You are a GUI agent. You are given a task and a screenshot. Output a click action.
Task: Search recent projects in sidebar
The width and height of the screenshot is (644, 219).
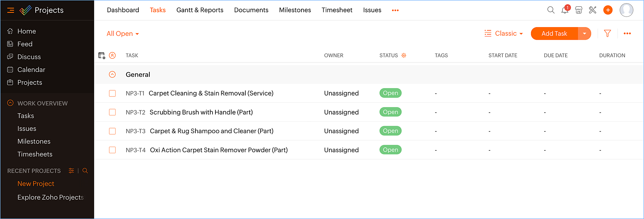85,171
